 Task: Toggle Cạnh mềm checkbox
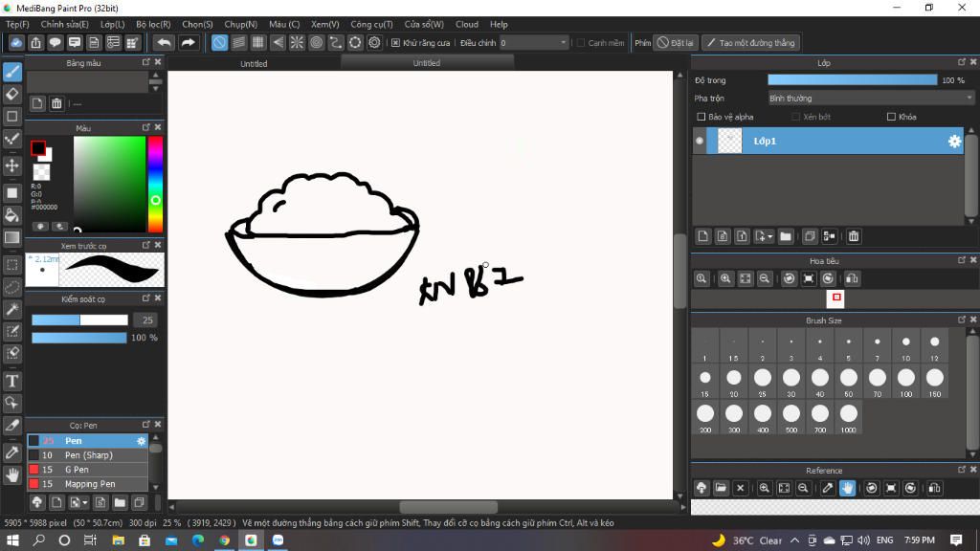581,43
